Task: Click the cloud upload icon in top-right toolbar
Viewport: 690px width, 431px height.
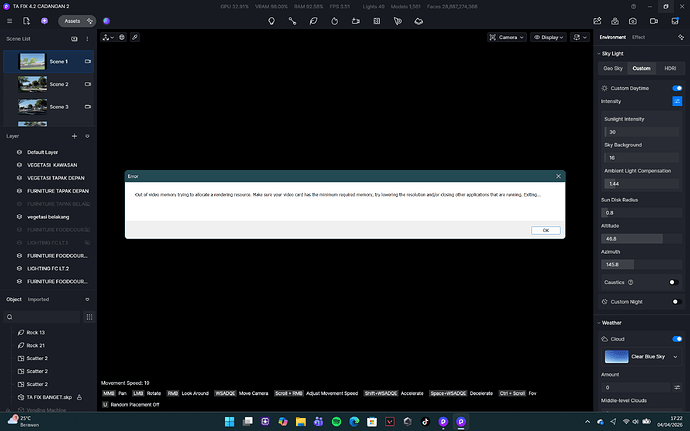Action: [x=615, y=21]
